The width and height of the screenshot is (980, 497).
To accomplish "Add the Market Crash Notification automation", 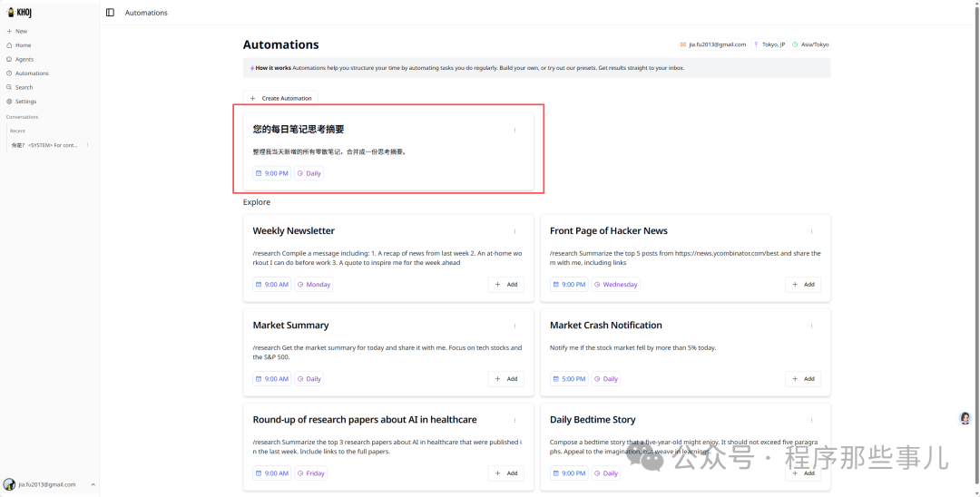I will point(803,378).
